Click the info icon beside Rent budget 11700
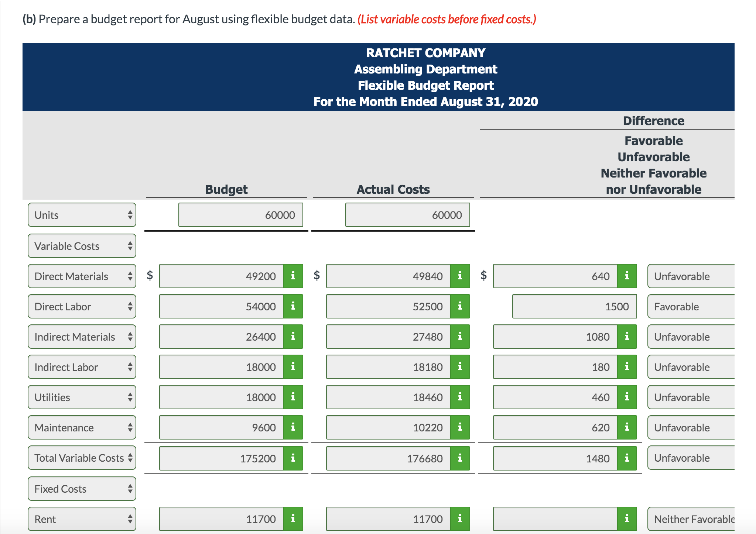Viewport: 756px width, 534px height. click(293, 519)
